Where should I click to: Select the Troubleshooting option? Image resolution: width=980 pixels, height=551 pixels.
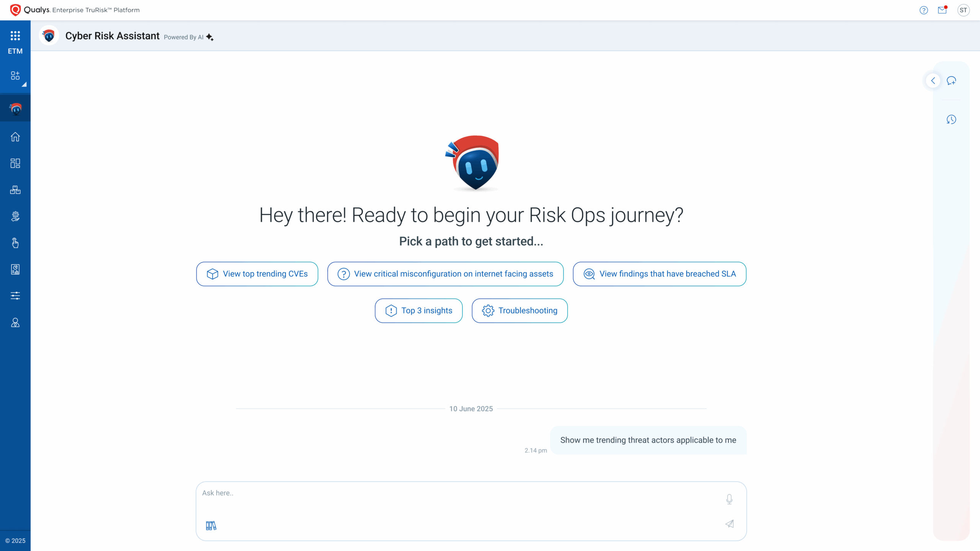(519, 311)
